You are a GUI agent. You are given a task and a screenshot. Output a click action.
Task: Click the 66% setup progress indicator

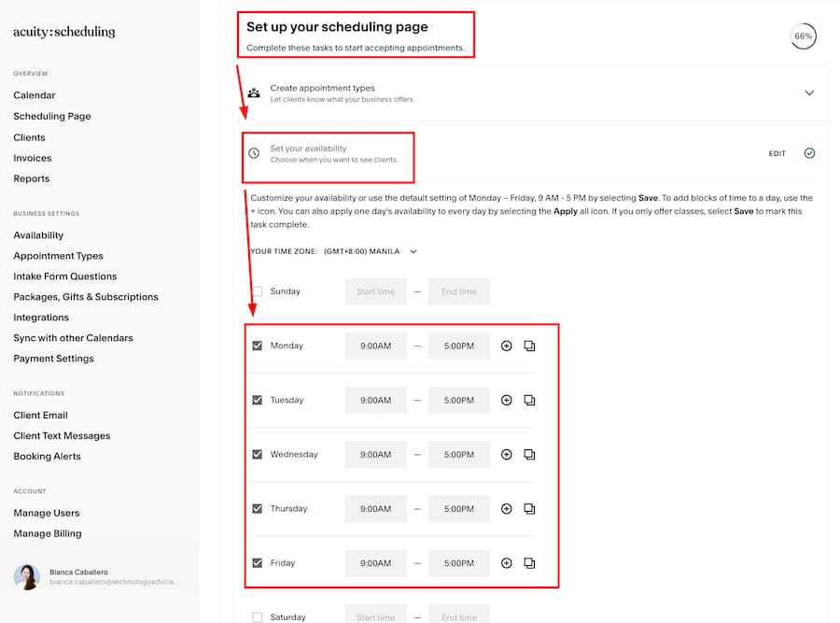point(802,36)
